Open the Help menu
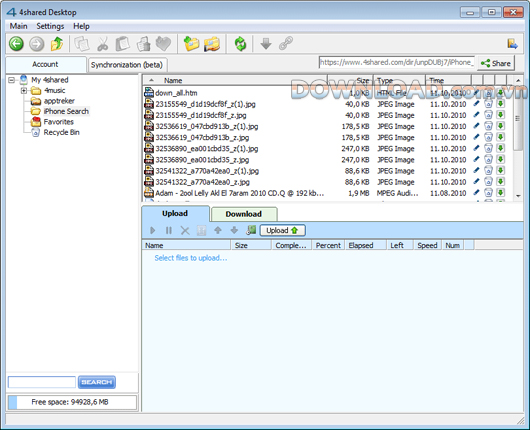530x430 pixels. click(81, 26)
